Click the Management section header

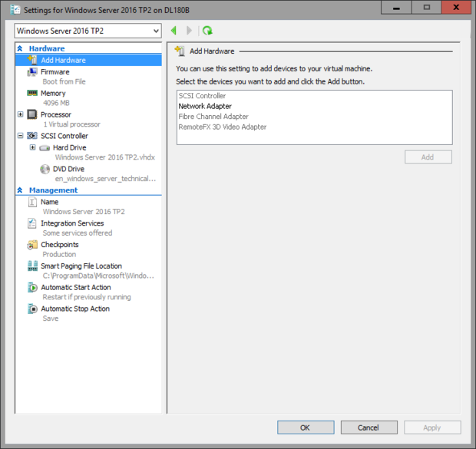tap(54, 190)
